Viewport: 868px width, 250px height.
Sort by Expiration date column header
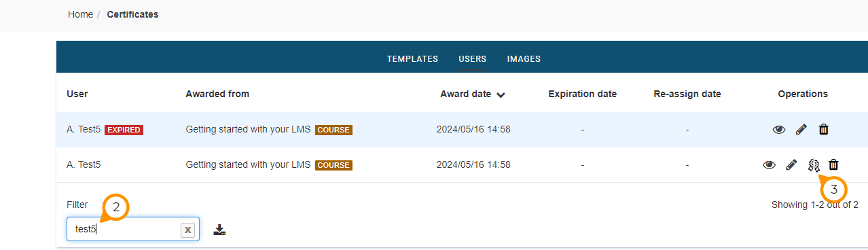(x=583, y=94)
